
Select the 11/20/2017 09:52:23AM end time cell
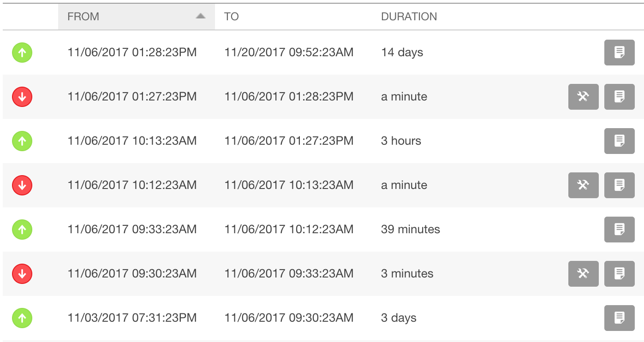pyautogui.click(x=289, y=53)
